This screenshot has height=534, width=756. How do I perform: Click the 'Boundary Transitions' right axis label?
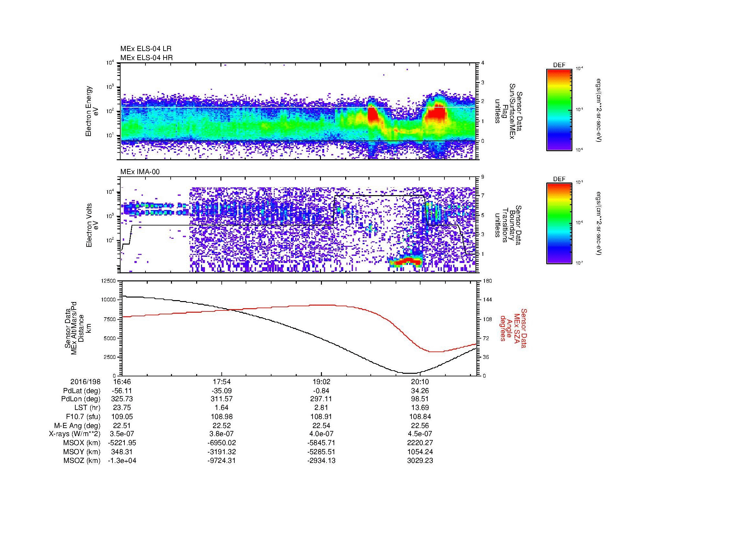point(508,225)
